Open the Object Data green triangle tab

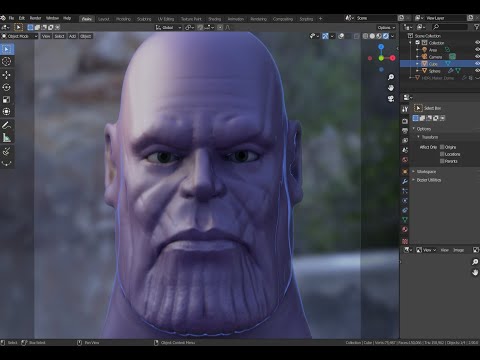click(x=405, y=220)
